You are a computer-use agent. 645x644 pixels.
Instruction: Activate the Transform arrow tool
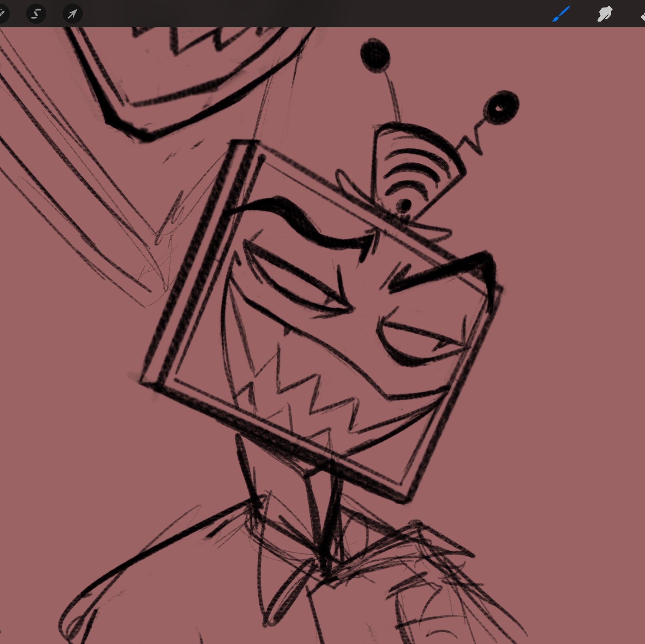click(72, 14)
